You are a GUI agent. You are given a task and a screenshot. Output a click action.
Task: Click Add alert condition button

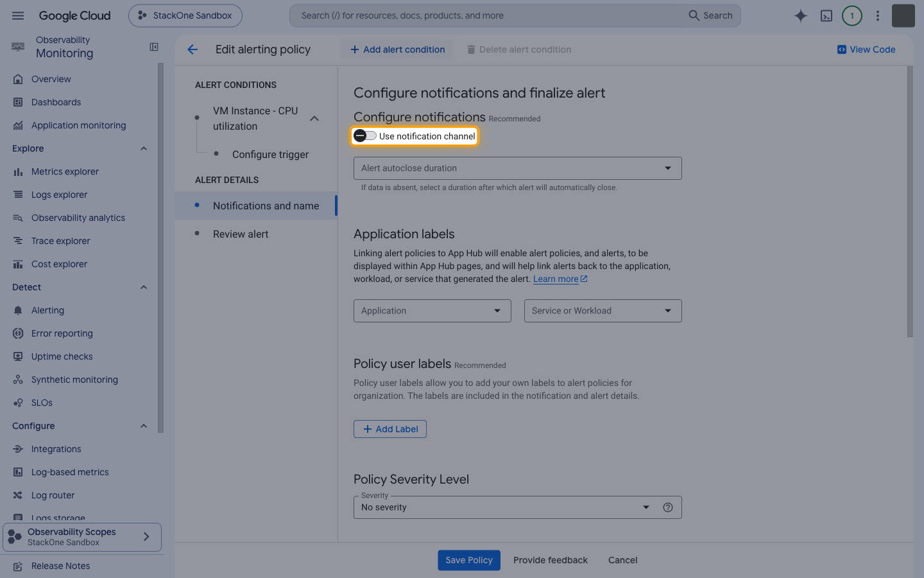397,49
